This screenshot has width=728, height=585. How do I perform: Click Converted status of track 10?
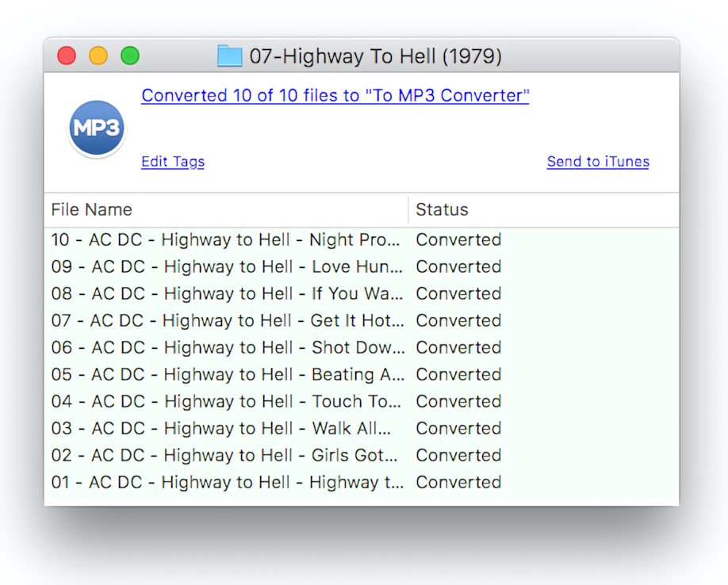458,240
